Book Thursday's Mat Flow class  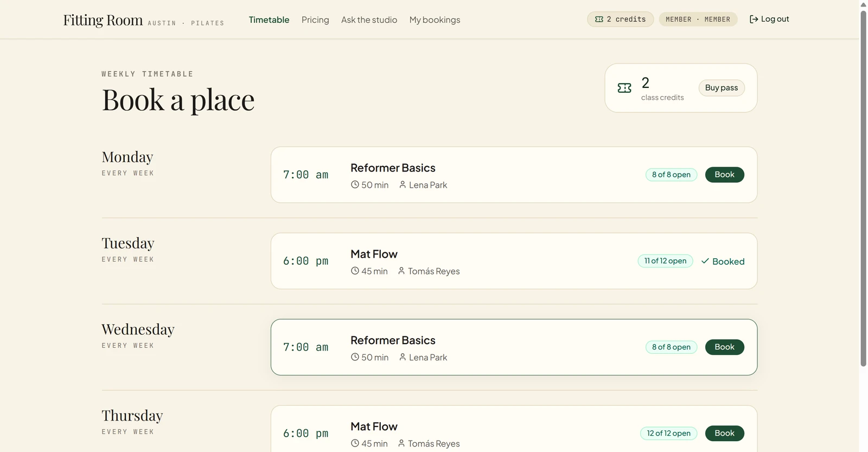point(725,434)
